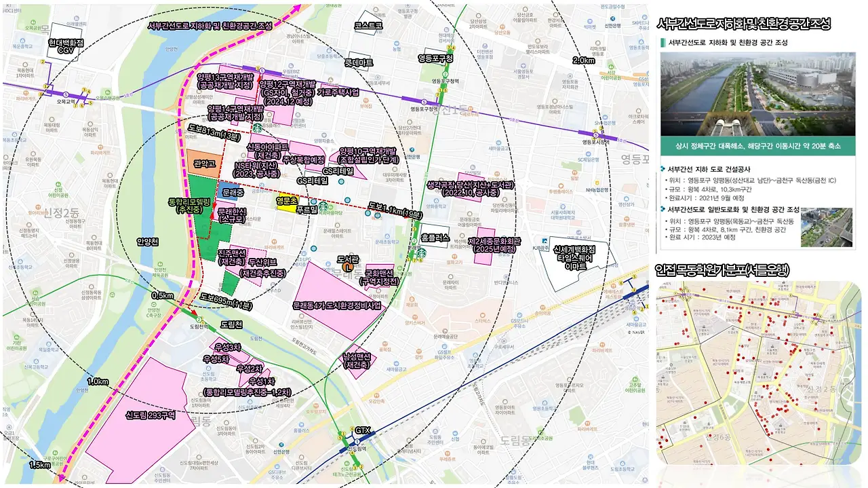Select the blue 문래중 school block
This screenshot has height=488, width=868.
click(228, 194)
